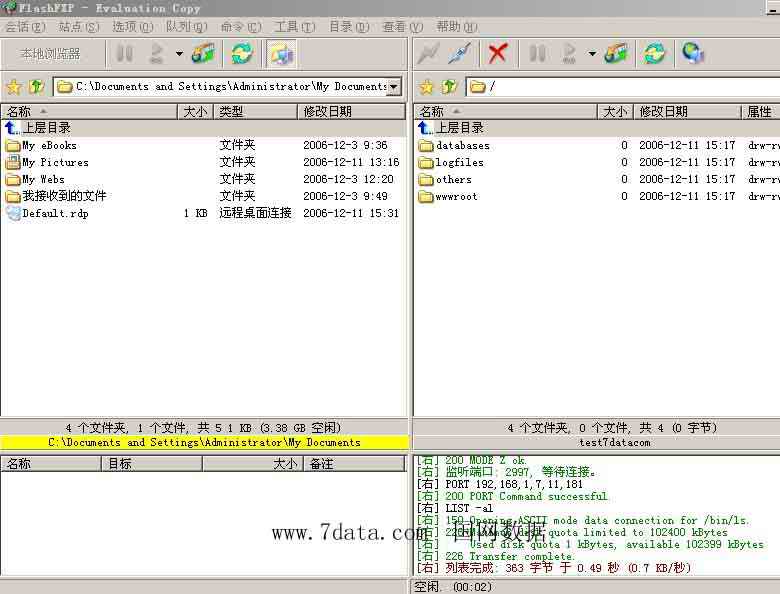The width and height of the screenshot is (780, 594).
Task: Abort with the red X icon
Action: (498, 54)
